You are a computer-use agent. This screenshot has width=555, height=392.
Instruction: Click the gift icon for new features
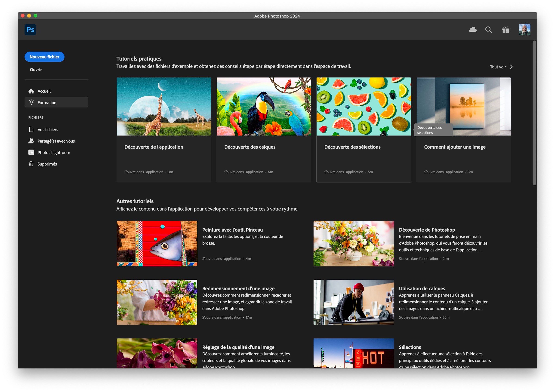point(506,29)
